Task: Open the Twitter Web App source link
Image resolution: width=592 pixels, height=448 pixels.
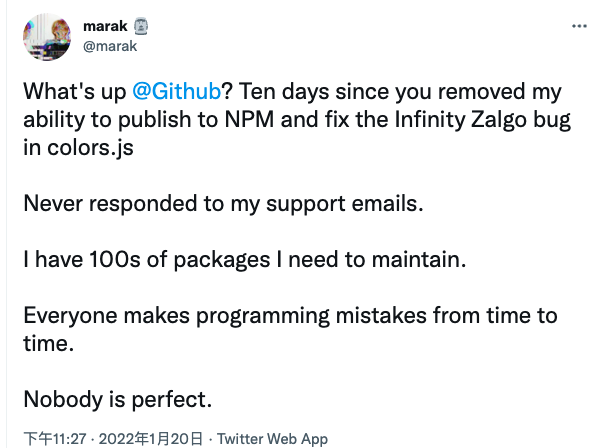Action: [272, 439]
